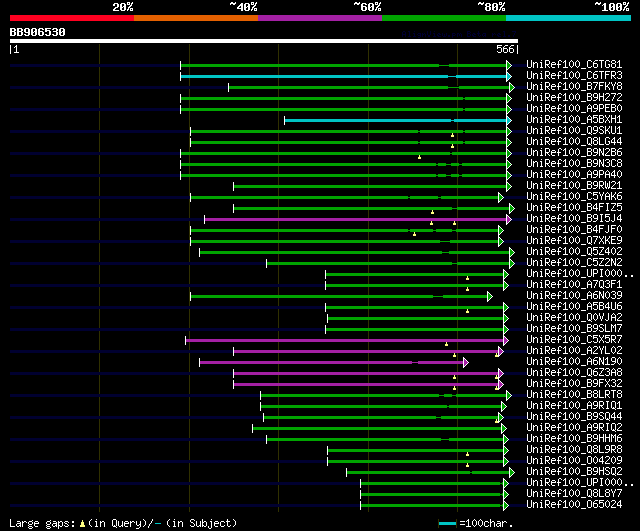Click arrowhead at end of A6N190 alignment
640x531 pixels.
click(x=466, y=362)
